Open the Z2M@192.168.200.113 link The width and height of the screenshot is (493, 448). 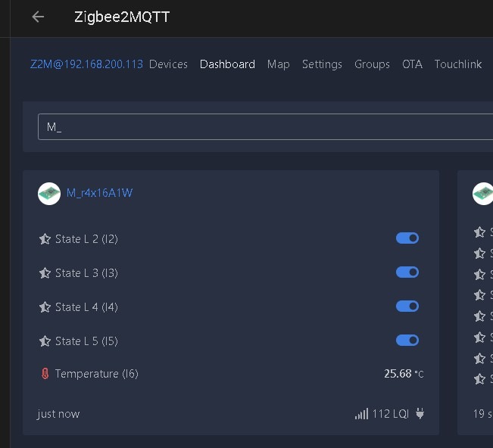click(86, 64)
